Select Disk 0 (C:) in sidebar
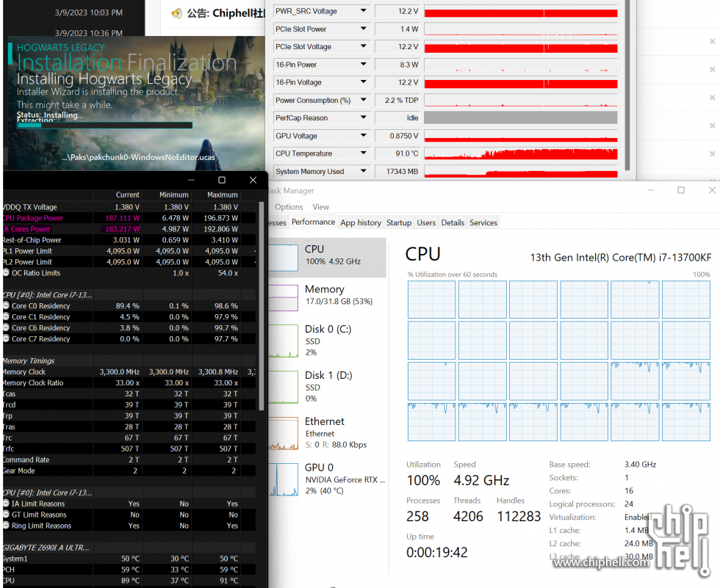The width and height of the screenshot is (720, 588). (327, 341)
